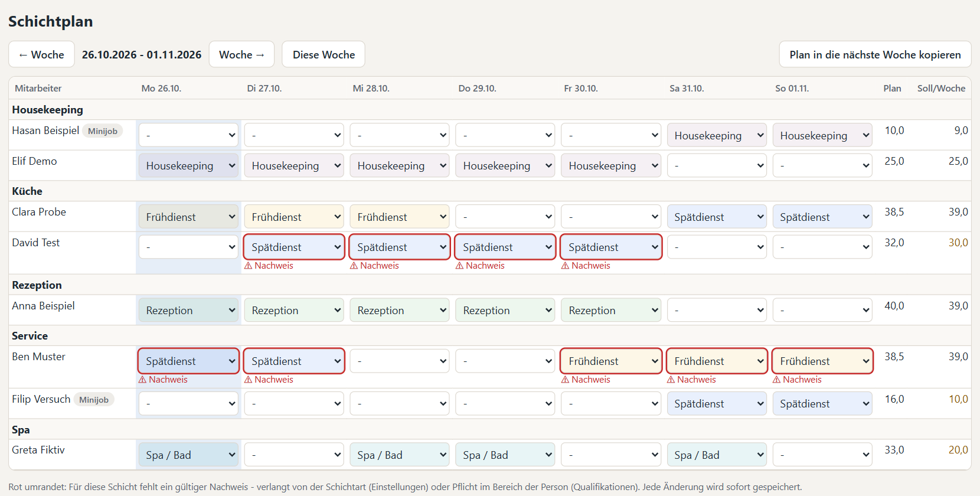Click employee name Greta Fiktiv
Image resolution: width=980 pixels, height=496 pixels.
tap(38, 450)
